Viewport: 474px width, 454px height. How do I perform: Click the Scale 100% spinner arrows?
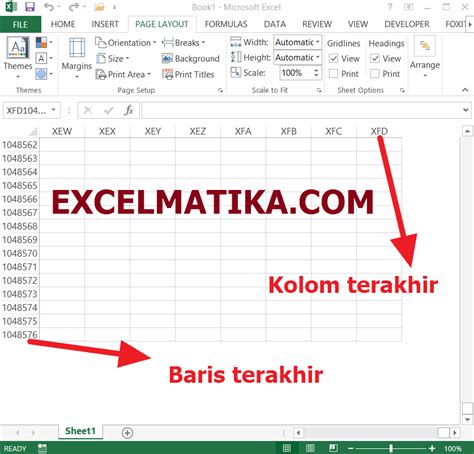pyautogui.click(x=316, y=73)
